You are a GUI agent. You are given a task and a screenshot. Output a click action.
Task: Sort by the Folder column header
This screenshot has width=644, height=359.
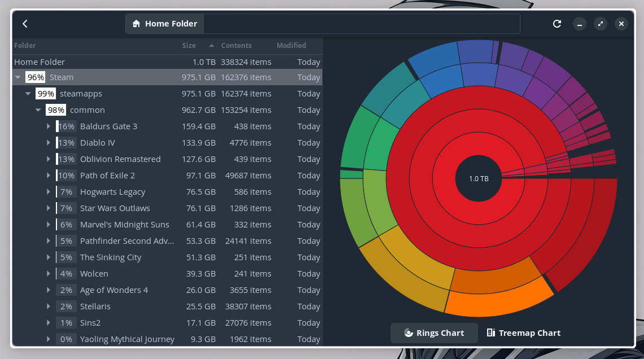pyautogui.click(x=25, y=46)
